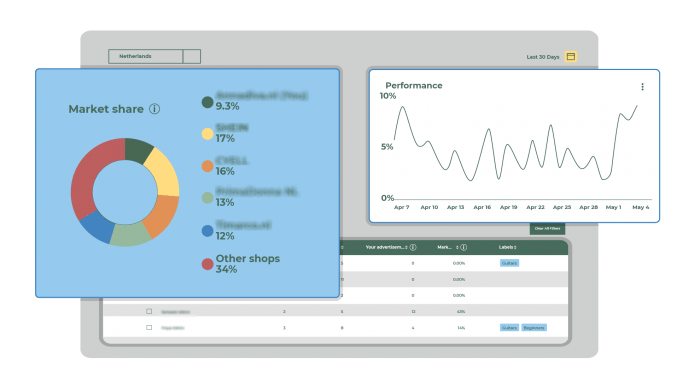The width and height of the screenshot is (700, 382).
Task: Click the Clear All Filters button
Action: [547, 228]
